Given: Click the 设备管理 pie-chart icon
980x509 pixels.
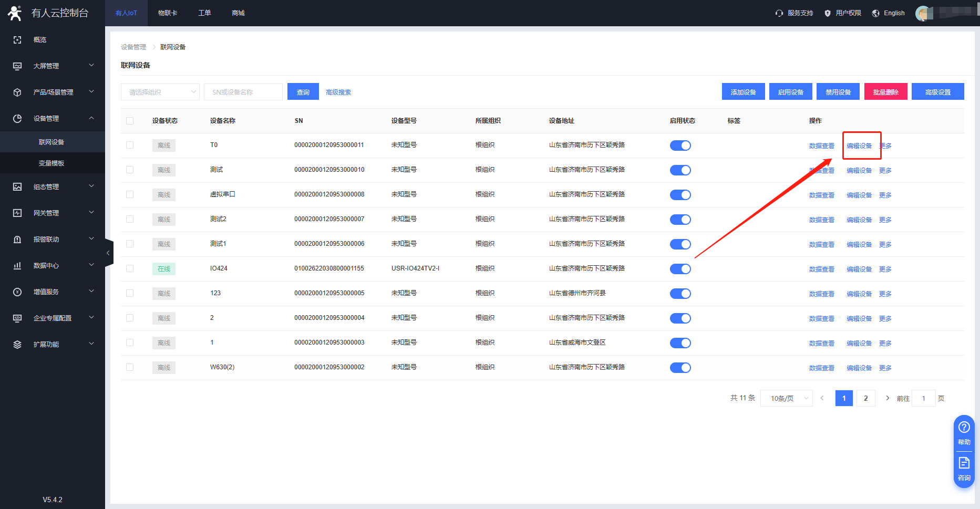Looking at the screenshot, I should [x=17, y=119].
